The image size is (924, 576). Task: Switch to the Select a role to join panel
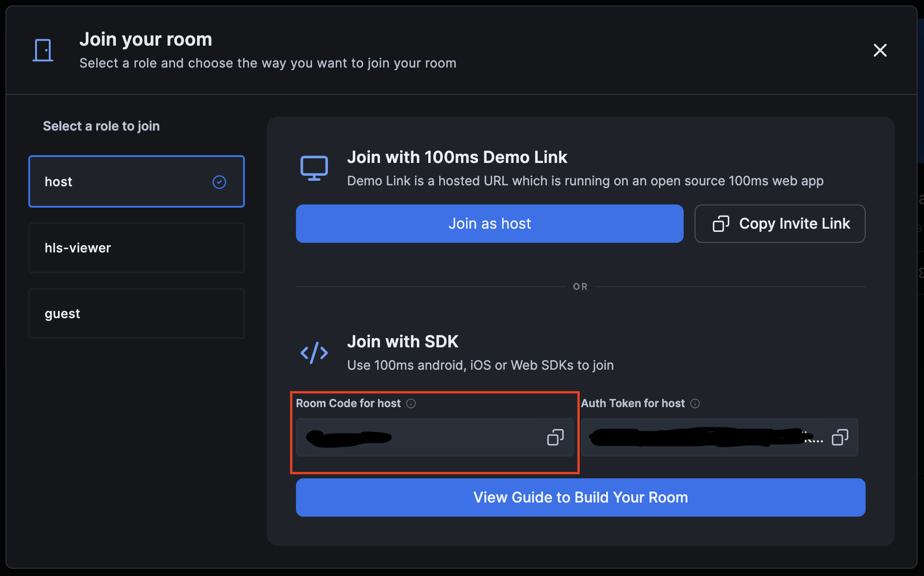point(101,126)
